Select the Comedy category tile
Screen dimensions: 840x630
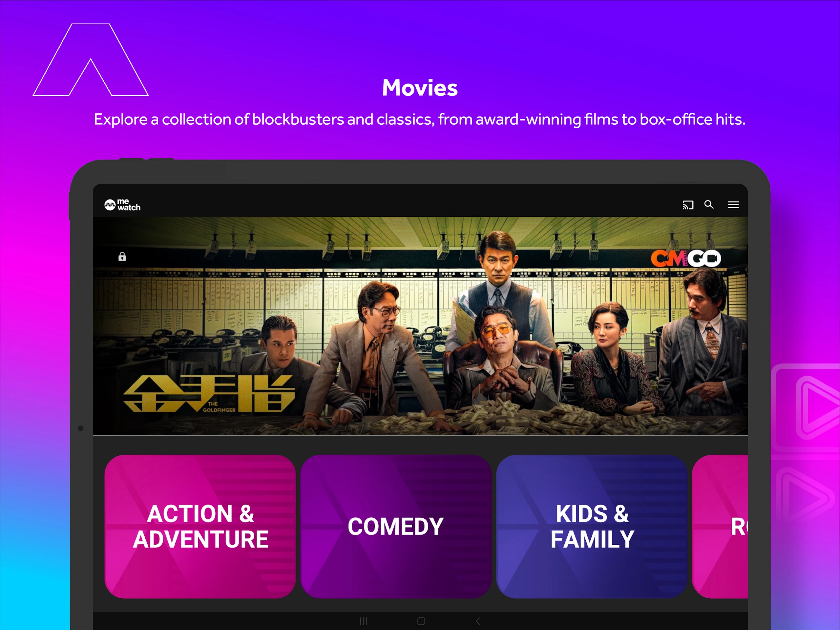pyautogui.click(x=396, y=527)
